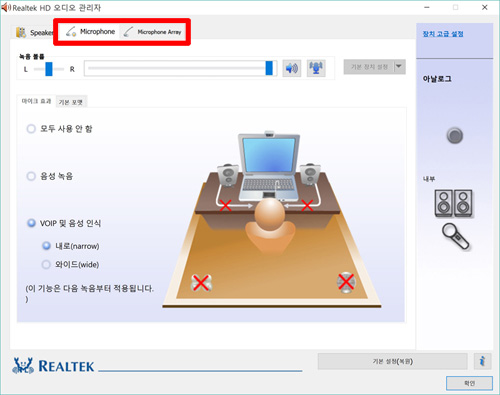Image resolution: width=500 pixels, height=395 pixels.
Task: Mute recording with the speaker icon
Action: click(292, 68)
